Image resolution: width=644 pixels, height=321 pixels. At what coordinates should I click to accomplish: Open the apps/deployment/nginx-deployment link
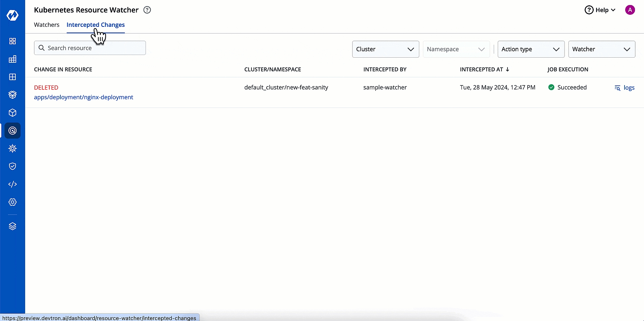point(84,97)
